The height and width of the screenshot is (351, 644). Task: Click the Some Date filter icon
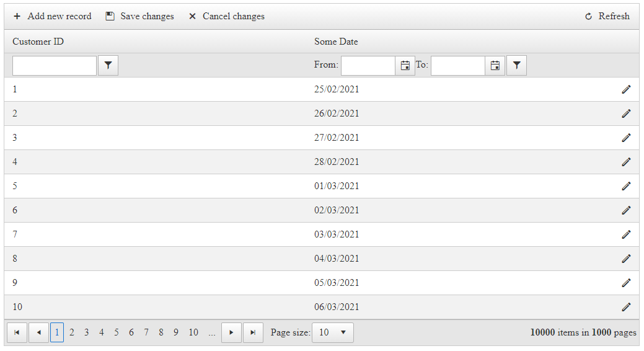(x=516, y=66)
